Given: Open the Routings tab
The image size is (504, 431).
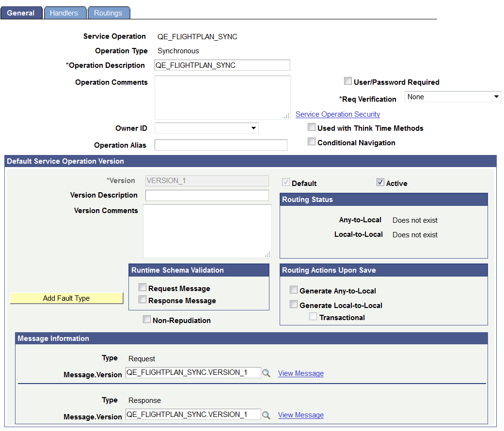Looking at the screenshot, I should coord(109,13).
